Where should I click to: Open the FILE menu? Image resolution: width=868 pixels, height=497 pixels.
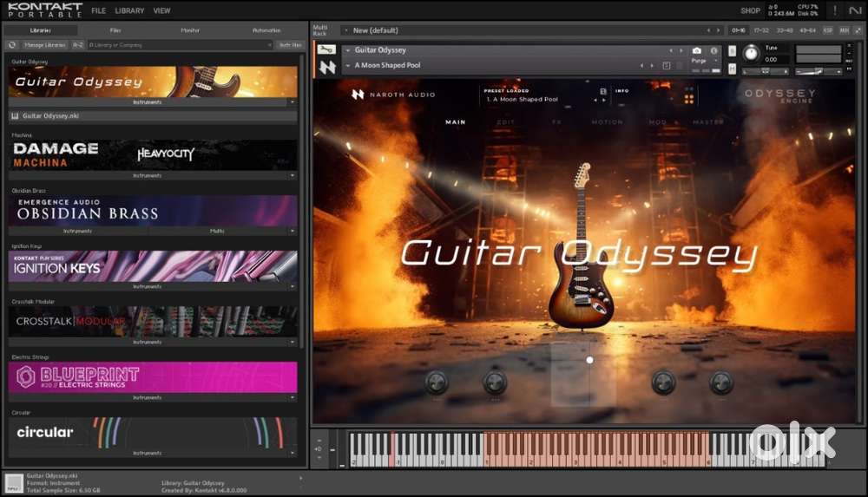pyautogui.click(x=98, y=10)
